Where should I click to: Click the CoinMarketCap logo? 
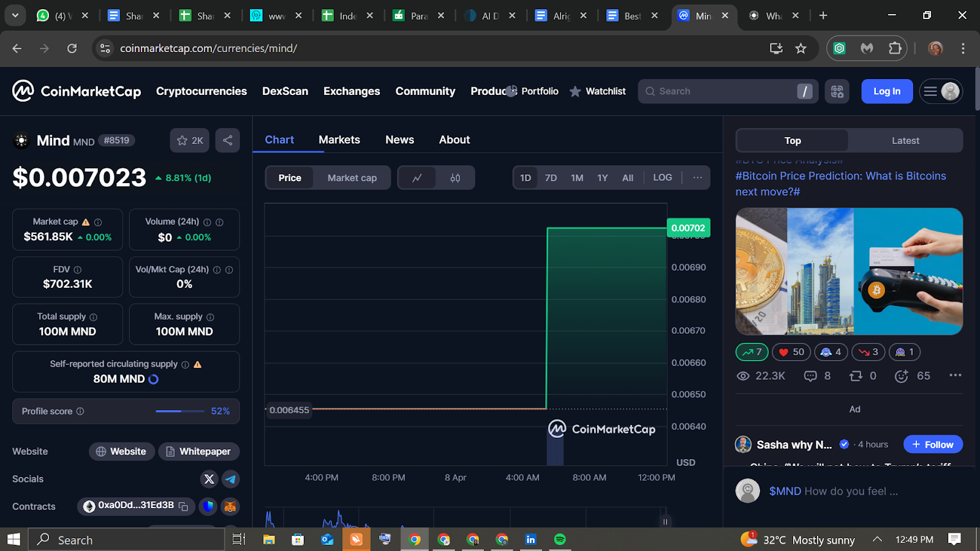coord(77,91)
